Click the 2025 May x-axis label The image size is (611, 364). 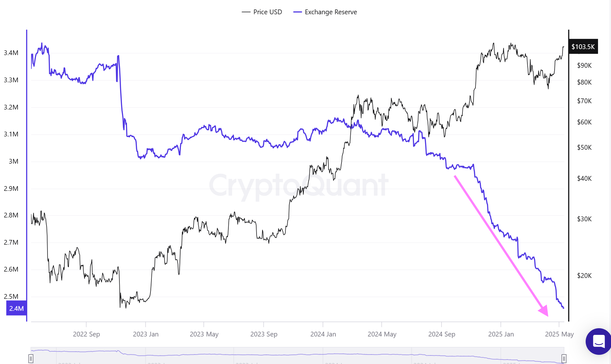[x=559, y=334]
